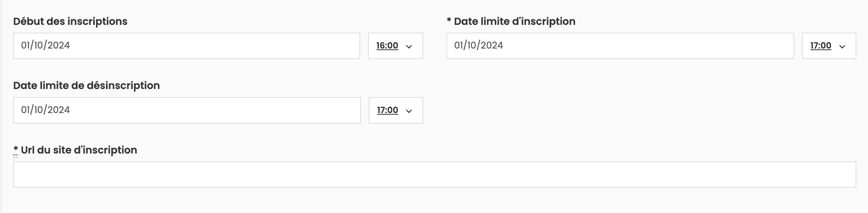Click the 17:00 value for Date limite d'inscription
The image size is (868, 213).
pos(821,46)
